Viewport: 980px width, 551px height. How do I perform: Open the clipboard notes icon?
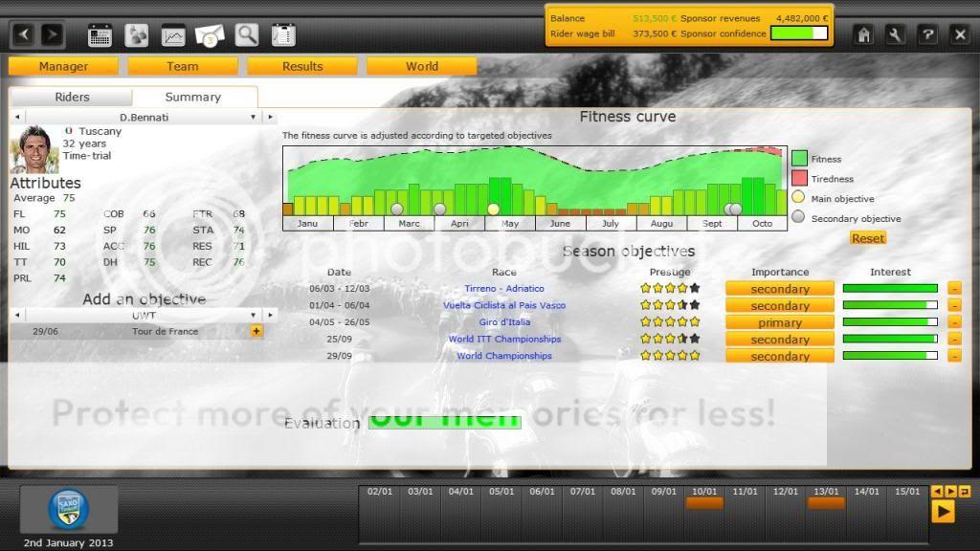click(x=282, y=35)
